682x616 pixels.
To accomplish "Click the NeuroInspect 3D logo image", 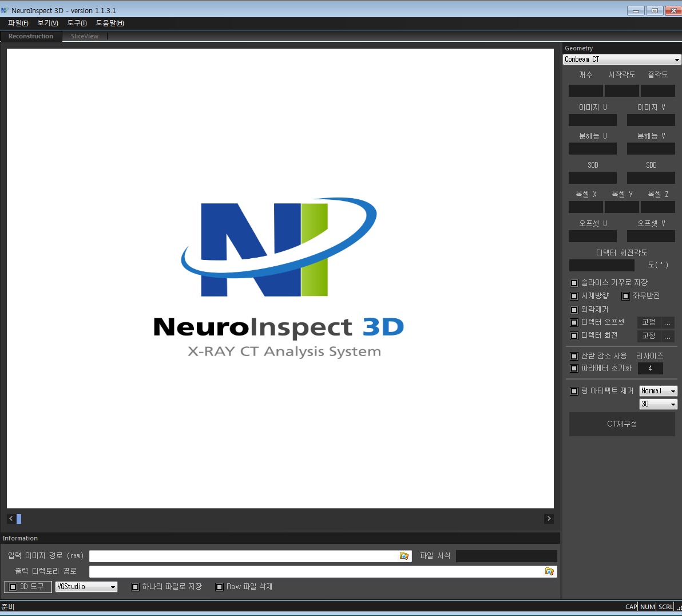I will point(279,278).
